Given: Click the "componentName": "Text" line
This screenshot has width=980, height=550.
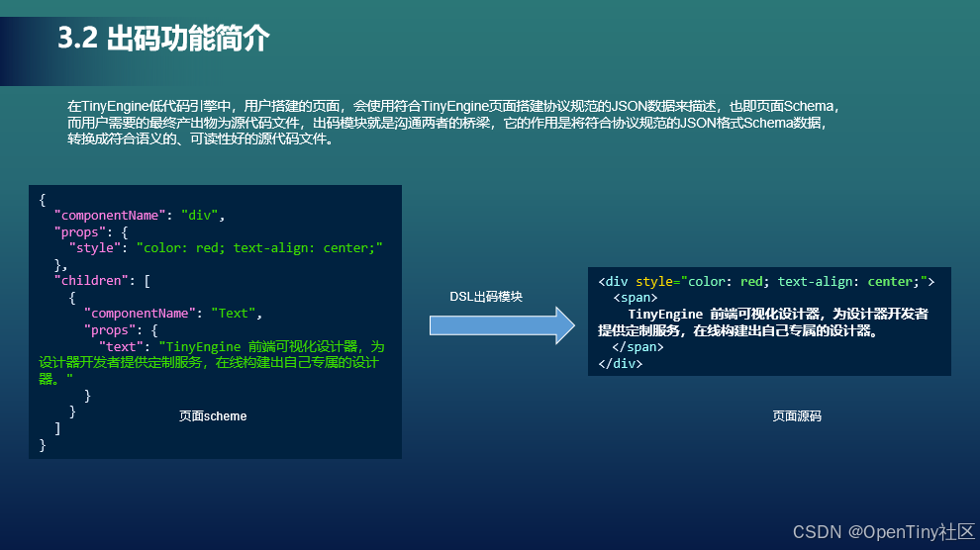Looking at the screenshot, I should (173, 314).
